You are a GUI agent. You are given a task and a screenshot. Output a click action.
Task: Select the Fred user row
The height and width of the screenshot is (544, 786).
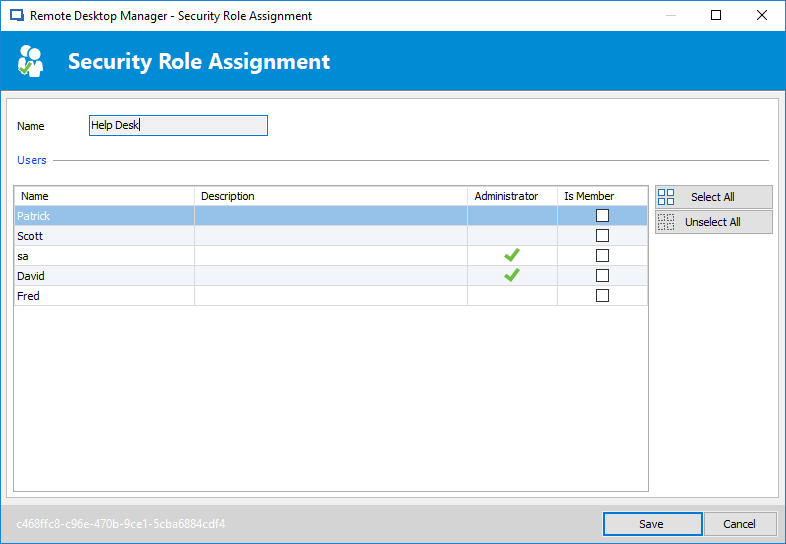100,296
